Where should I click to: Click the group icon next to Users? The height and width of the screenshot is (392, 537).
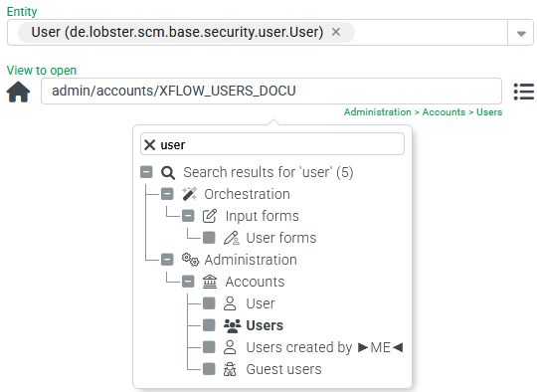232,325
